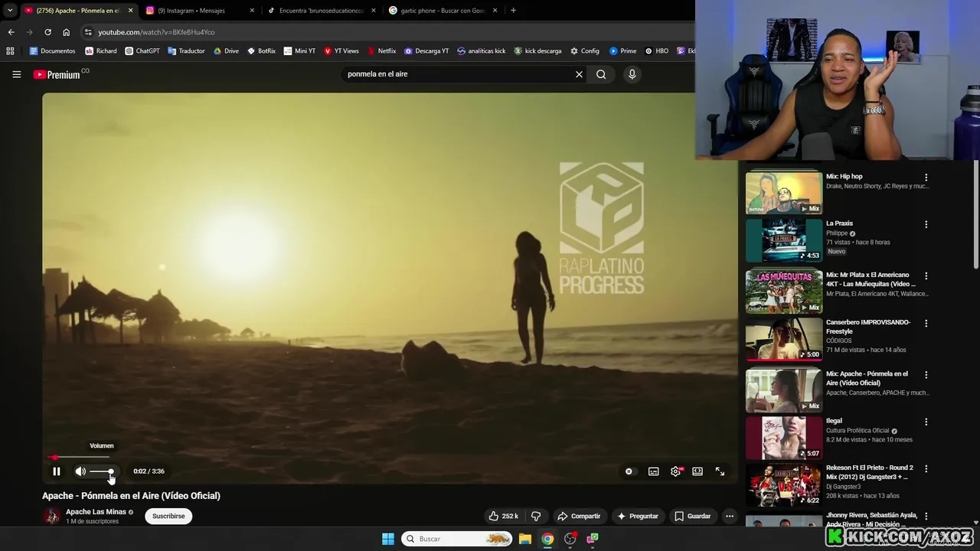Image resolution: width=980 pixels, height=551 pixels.
Task: Pause the video playback
Action: pyautogui.click(x=56, y=471)
